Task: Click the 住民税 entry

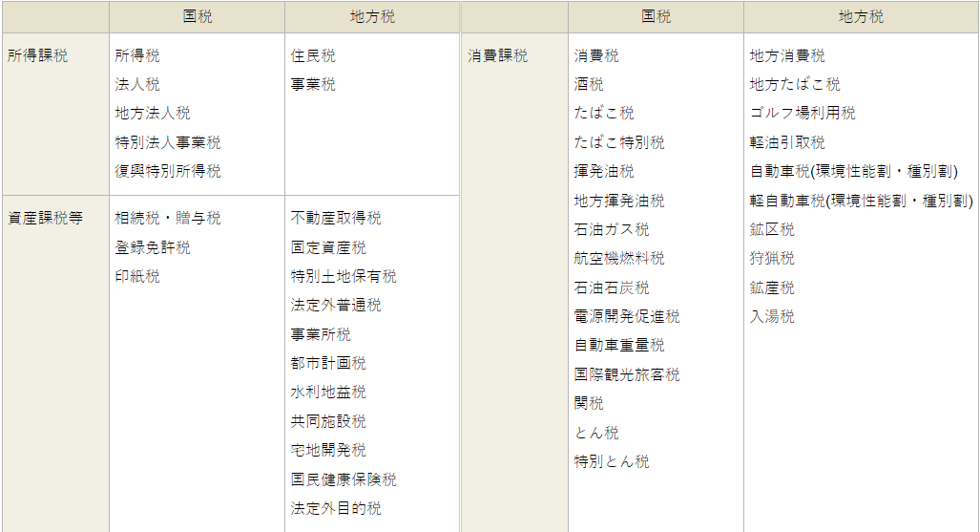Action: coord(313,55)
